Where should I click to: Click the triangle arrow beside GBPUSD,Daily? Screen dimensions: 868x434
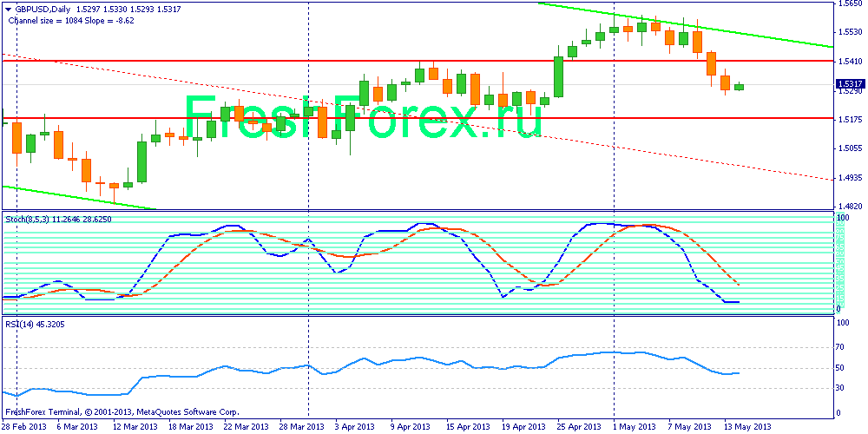pos(9,8)
